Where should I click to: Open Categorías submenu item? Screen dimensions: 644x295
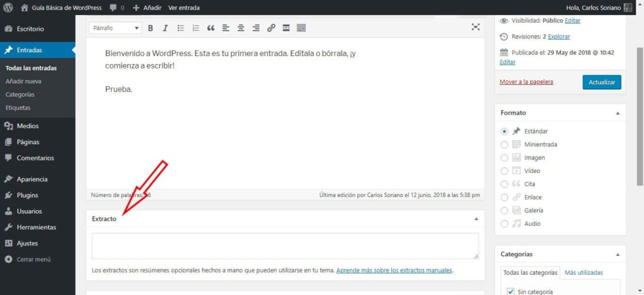tap(20, 94)
